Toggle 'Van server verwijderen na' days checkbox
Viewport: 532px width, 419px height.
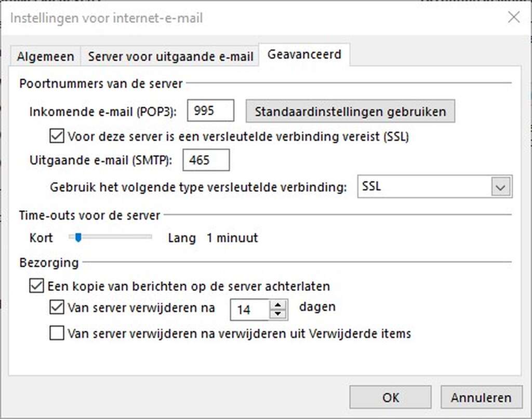[56, 307]
